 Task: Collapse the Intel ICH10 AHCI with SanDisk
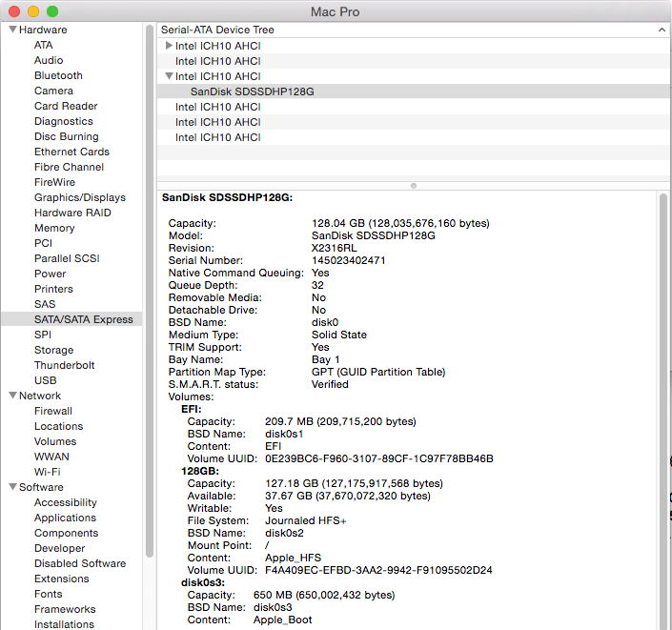coord(169,76)
